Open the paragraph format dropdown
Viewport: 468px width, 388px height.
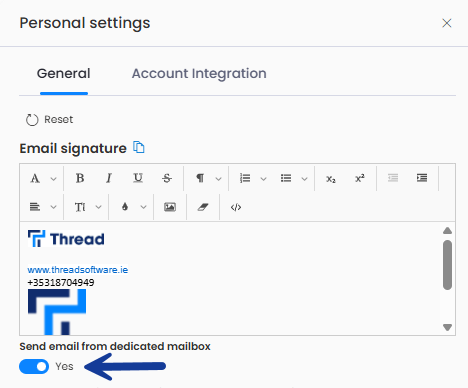click(x=218, y=179)
